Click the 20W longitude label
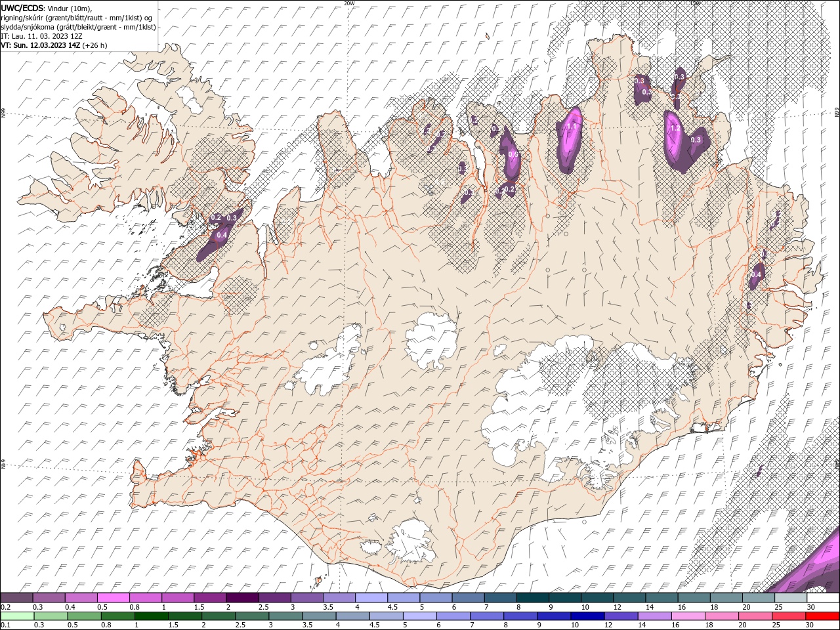Screen dimensions: 840x630 (349, 3)
